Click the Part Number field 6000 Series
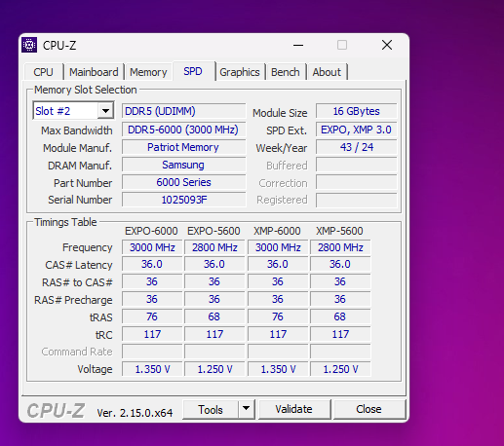Image resolution: width=504 pixels, height=446 pixels. (184, 182)
